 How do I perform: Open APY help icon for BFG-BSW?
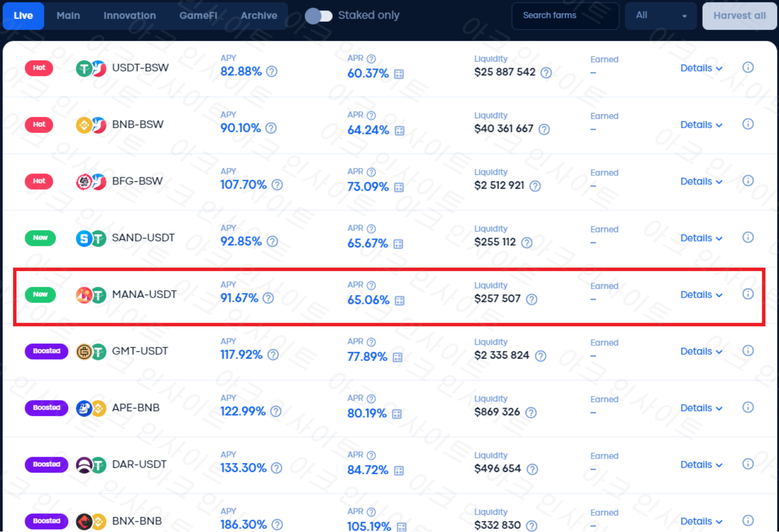coord(277,185)
